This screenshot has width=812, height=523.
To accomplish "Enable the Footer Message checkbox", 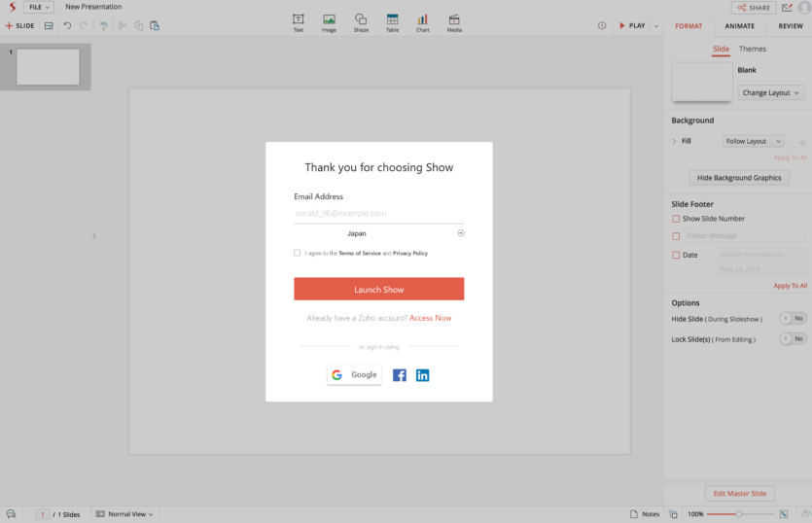I will (x=676, y=236).
